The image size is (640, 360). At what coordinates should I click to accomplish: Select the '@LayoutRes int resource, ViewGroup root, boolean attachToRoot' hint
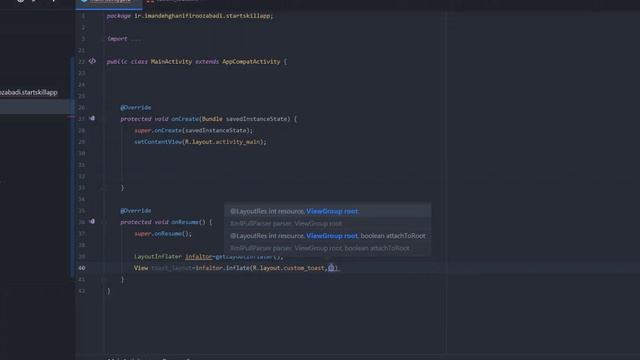point(327,236)
